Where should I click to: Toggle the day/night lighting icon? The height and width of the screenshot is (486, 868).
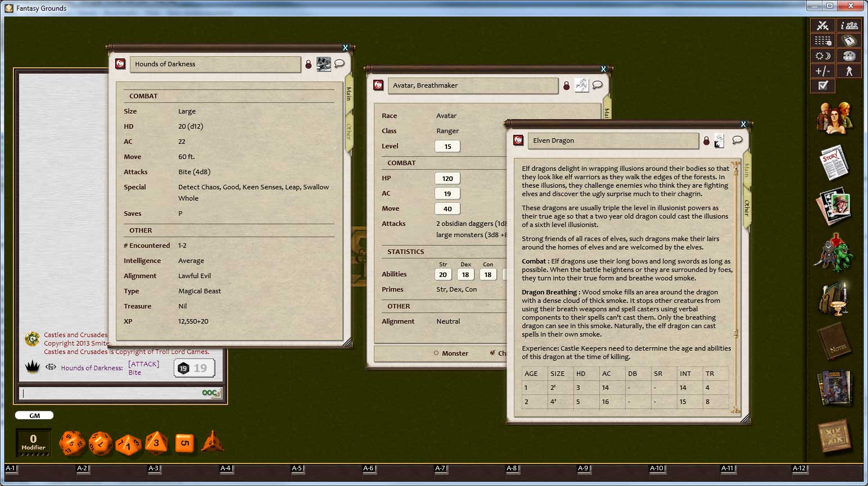822,56
